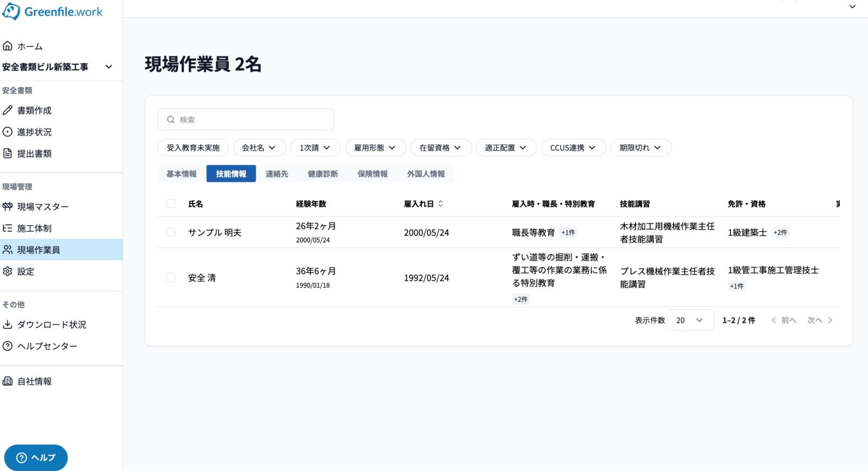The height and width of the screenshot is (471, 868).
Task: Check the row for サンプル 明夫
Action: tap(171, 232)
